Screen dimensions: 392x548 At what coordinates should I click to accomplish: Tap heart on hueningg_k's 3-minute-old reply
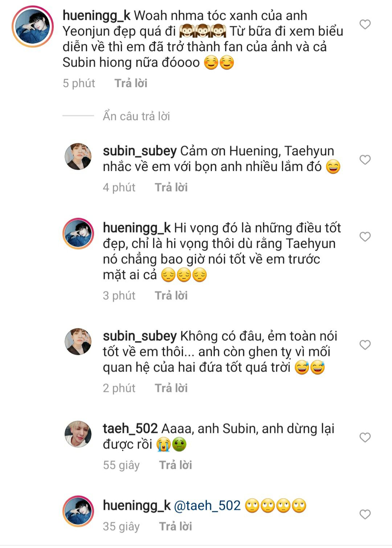point(365,237)
